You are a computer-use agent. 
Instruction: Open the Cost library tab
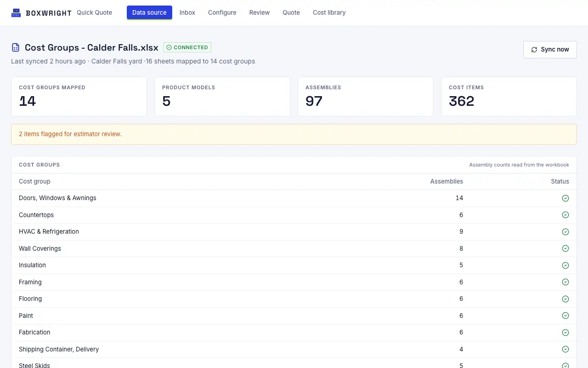pos(329,12)
